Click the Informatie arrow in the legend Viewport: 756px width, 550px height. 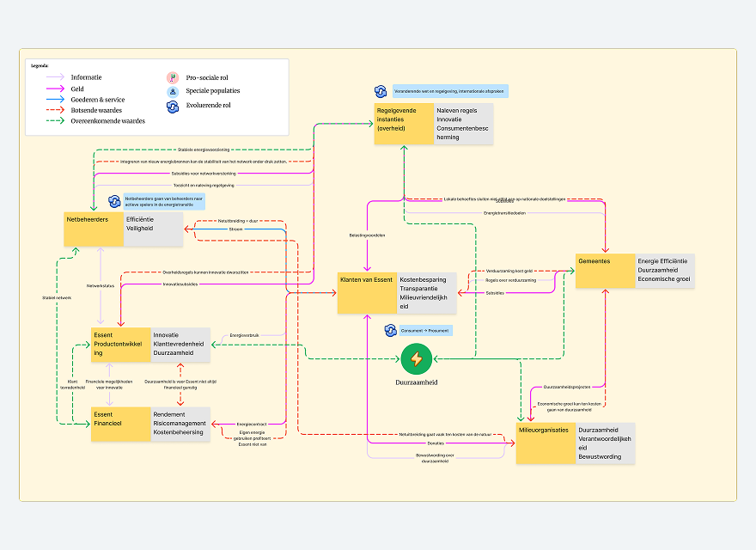(56, 76)
